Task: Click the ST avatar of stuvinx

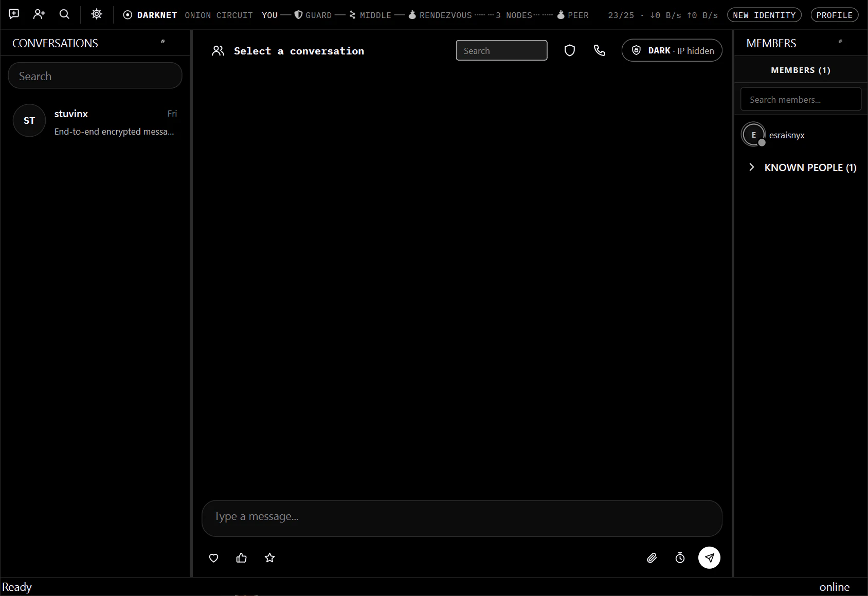Action: (29, 121)
